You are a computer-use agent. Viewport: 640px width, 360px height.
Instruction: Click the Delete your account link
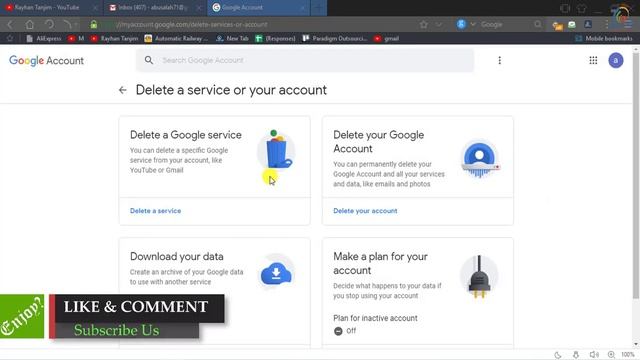click(x=365, y=211)
